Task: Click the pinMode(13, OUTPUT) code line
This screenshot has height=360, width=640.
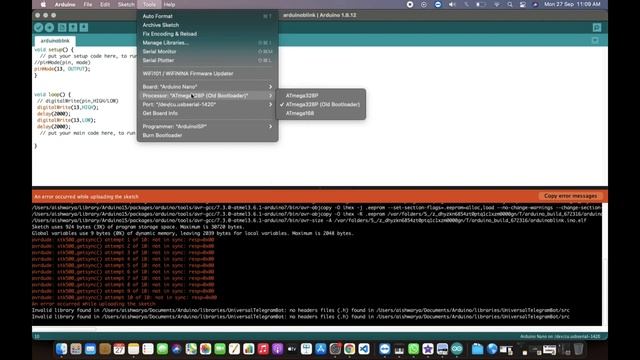Action: pos(62,69)
